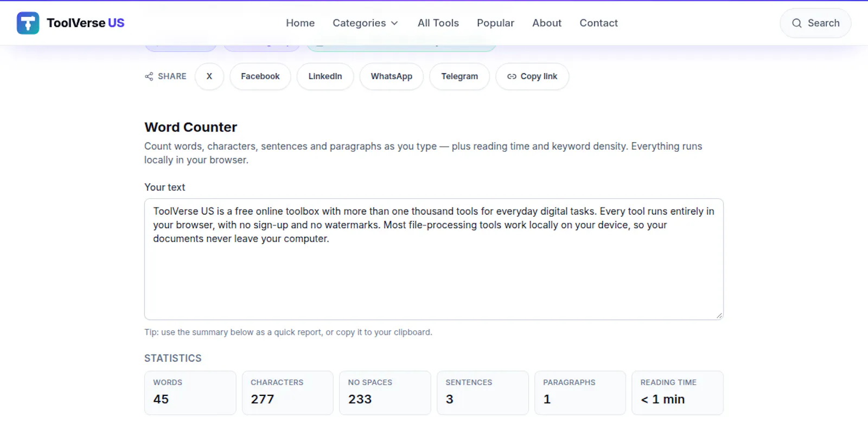Click the tip text below the textarea
Screen dimensions: 868x422
288,332
